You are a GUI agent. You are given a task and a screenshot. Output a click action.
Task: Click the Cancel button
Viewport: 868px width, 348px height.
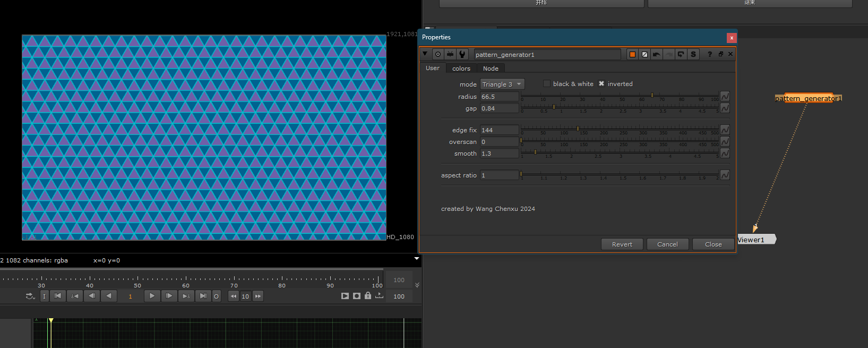click(x=667, y=244)
